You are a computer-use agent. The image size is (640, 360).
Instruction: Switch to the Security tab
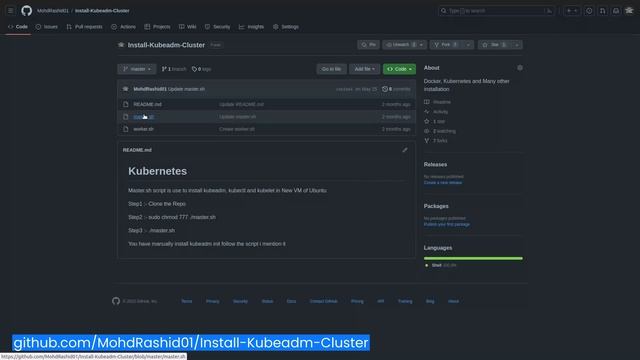218,27
